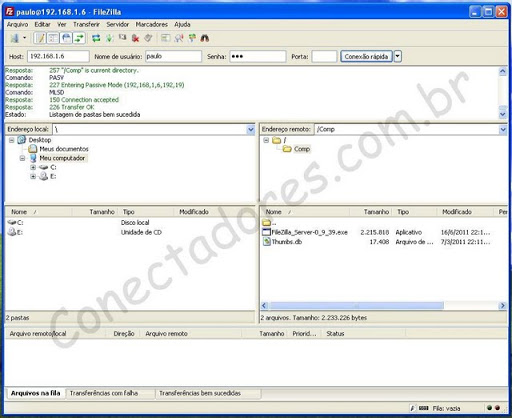
Task: Switch to Transferências com falha tab
Action: (110, 393)
